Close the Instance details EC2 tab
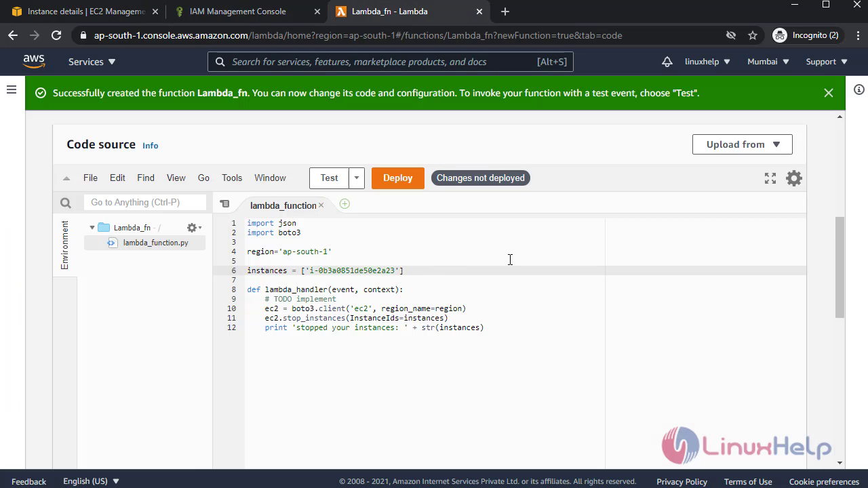The height and width of the screenshot is (488, 868). pos(155,12)
